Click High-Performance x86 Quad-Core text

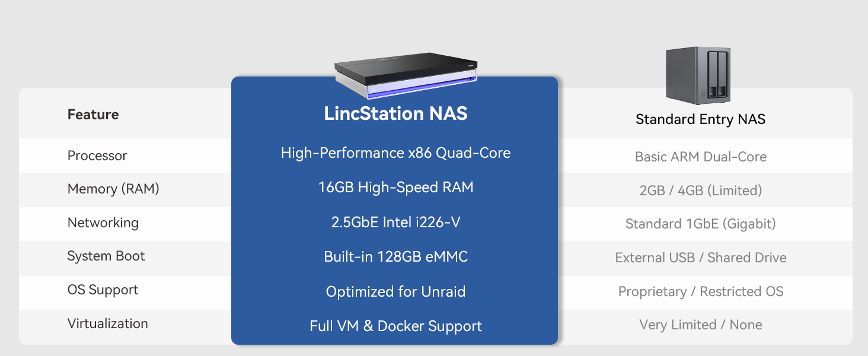(395, 153)
